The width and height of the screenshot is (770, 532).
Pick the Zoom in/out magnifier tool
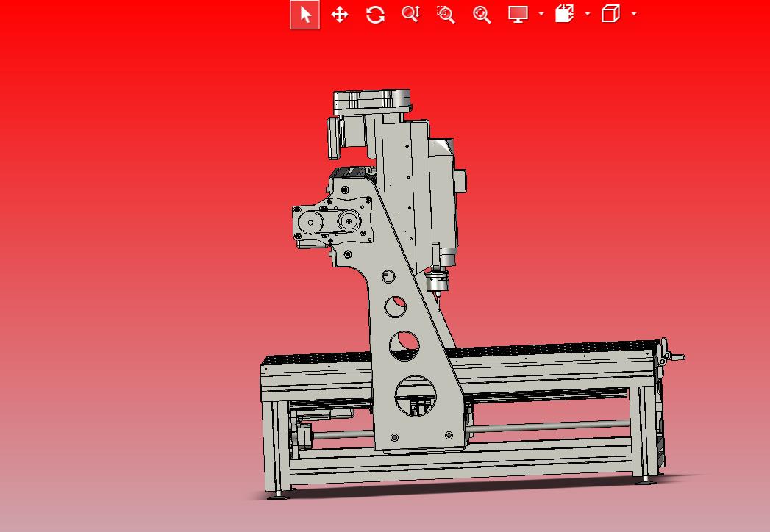(x=410, y=14)
